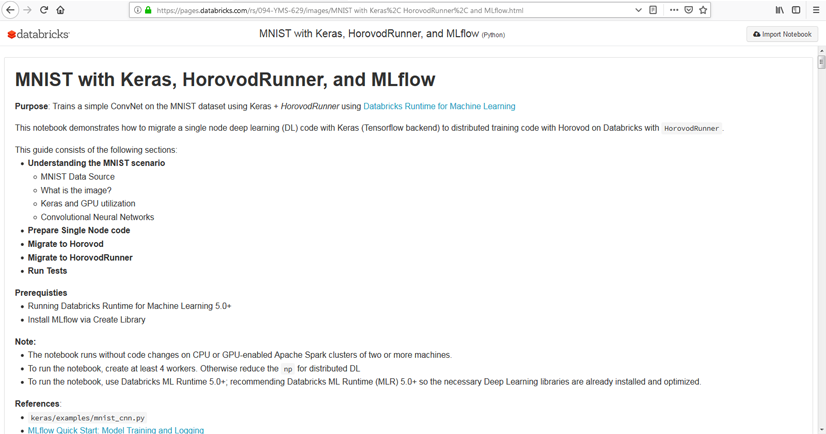Open the browser home page

point(61,10)
